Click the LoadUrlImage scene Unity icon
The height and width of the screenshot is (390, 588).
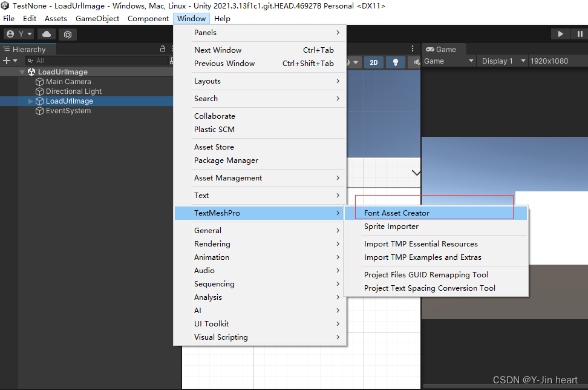click(x=31, y=71)
